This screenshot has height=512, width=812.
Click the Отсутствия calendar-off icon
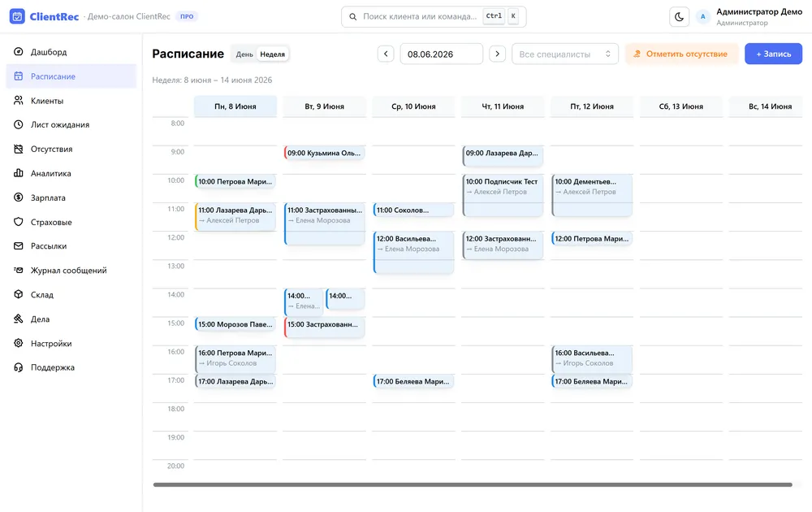tap(18, 149)
